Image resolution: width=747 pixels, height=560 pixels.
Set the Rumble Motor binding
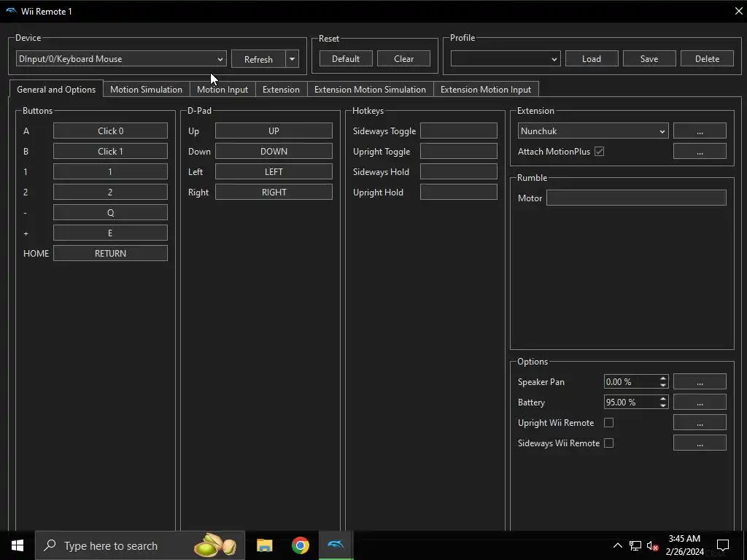pos(636,198)
